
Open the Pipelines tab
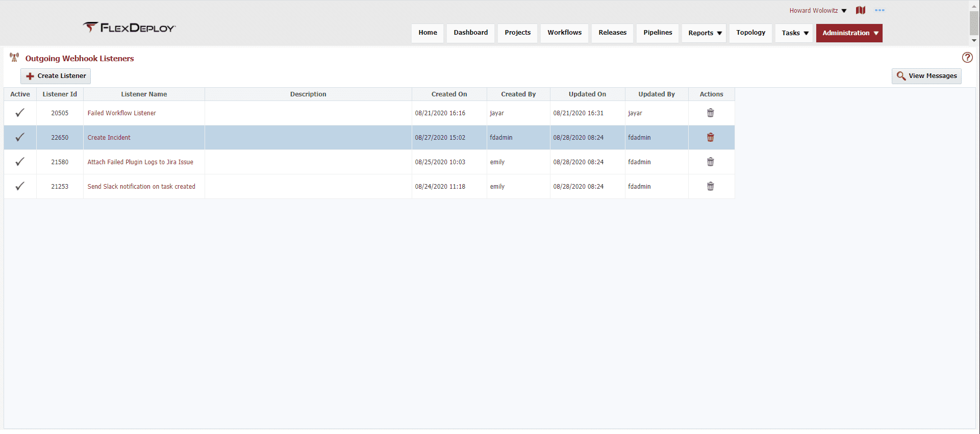(x=658, y=33)
